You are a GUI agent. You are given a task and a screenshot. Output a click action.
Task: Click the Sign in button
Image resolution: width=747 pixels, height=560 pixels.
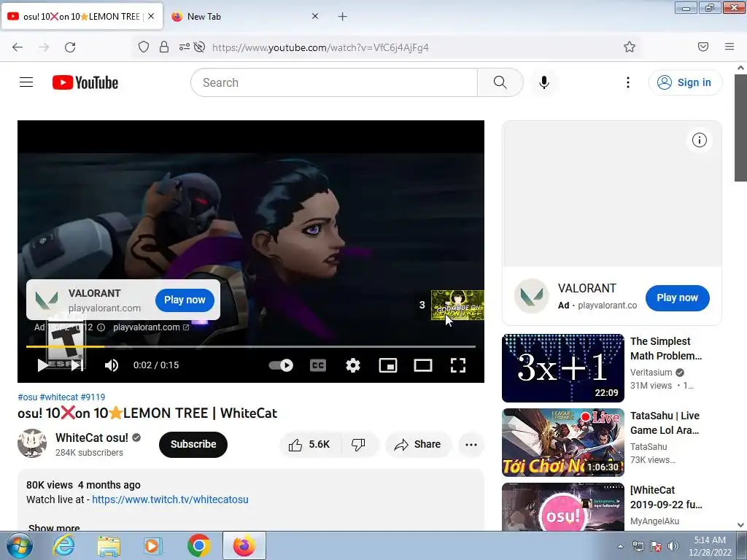click(685, 82)
